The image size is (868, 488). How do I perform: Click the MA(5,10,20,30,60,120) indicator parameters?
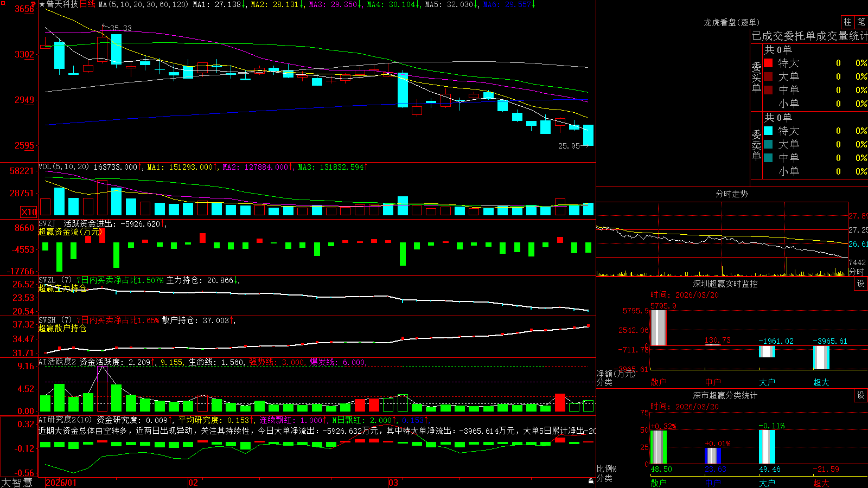143,4
